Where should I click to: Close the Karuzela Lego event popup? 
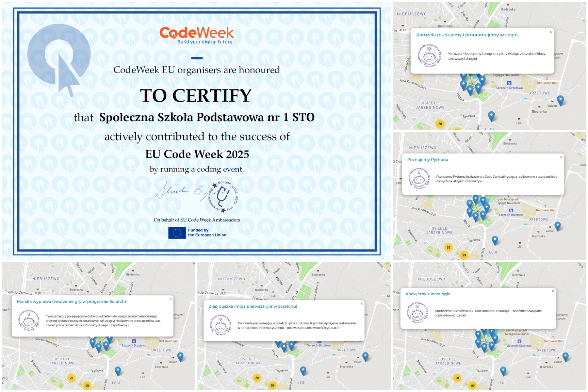(x=550, y=32)
